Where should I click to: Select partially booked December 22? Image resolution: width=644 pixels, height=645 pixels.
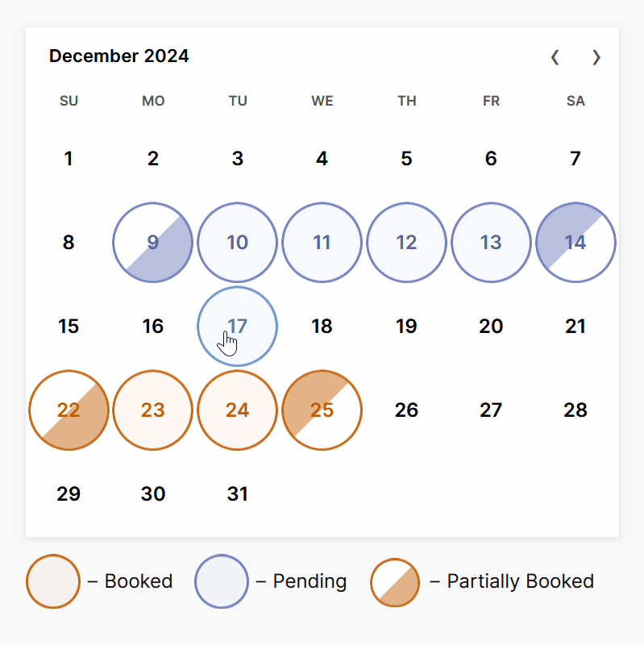(69, 410)
